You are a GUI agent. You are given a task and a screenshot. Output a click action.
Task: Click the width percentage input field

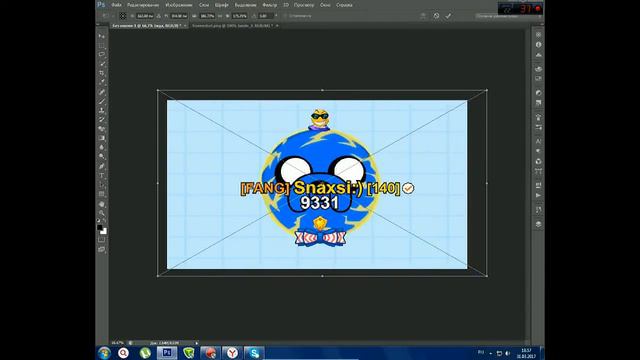(207, 16)
